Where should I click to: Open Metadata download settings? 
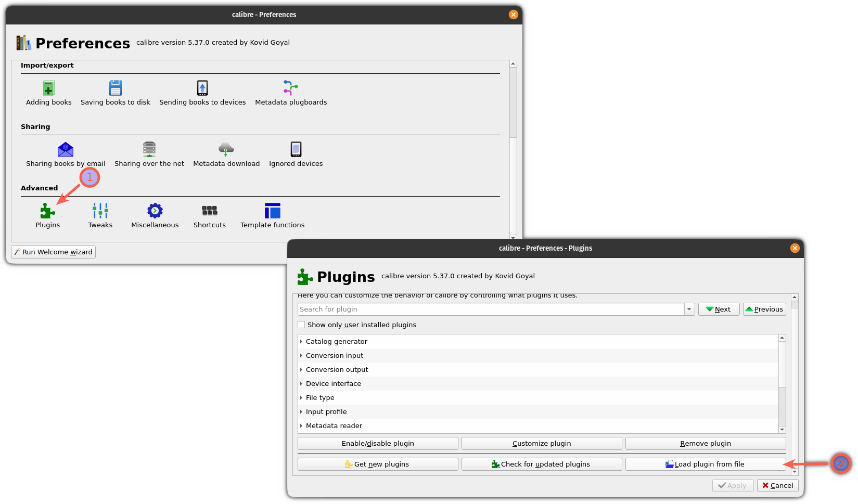(226, 154)
